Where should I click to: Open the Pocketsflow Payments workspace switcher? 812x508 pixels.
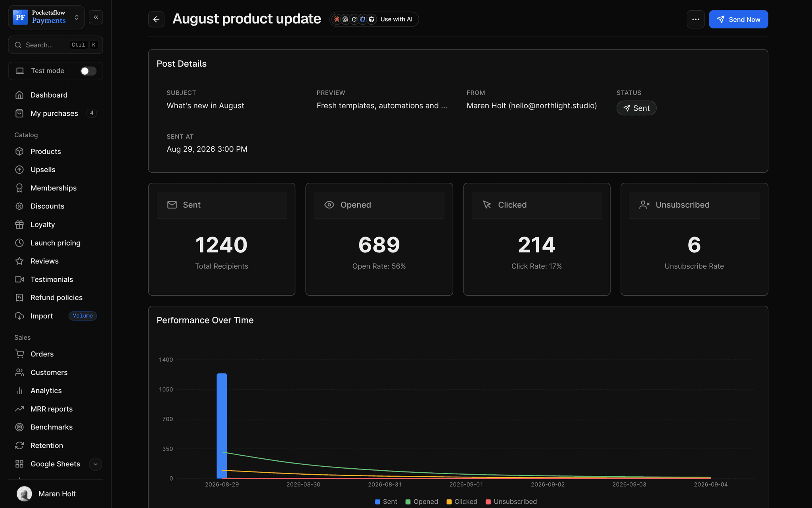46,17
